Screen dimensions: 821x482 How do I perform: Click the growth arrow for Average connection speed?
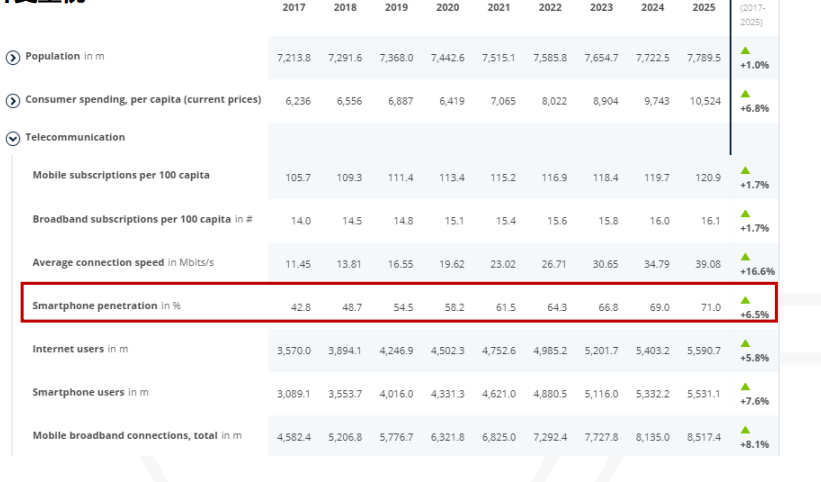pos(745,256)
